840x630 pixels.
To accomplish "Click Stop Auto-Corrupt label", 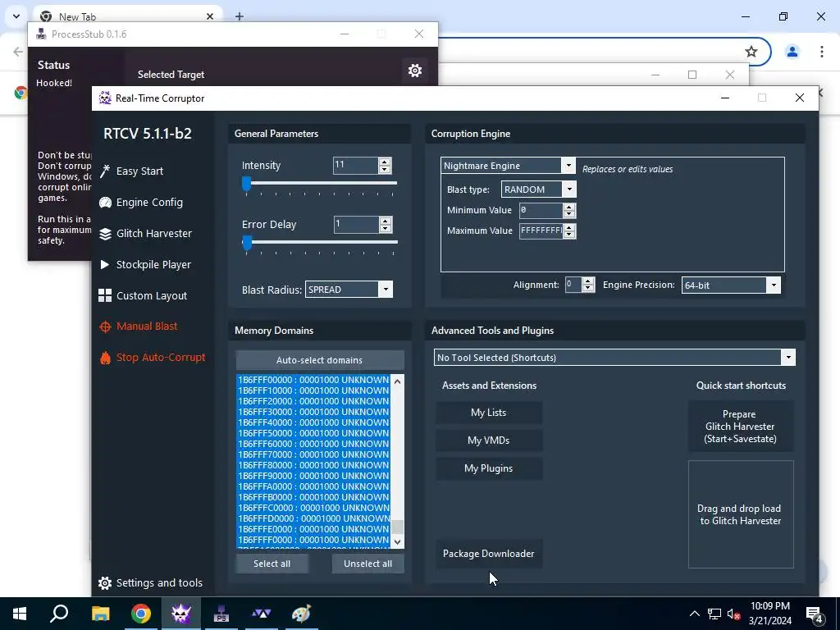I will pyautogui.click(x=161, y=358).
